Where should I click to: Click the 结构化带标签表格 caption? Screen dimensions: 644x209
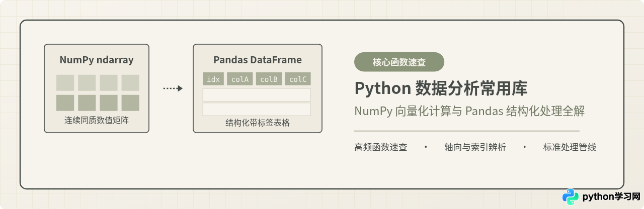coord(258,123)
